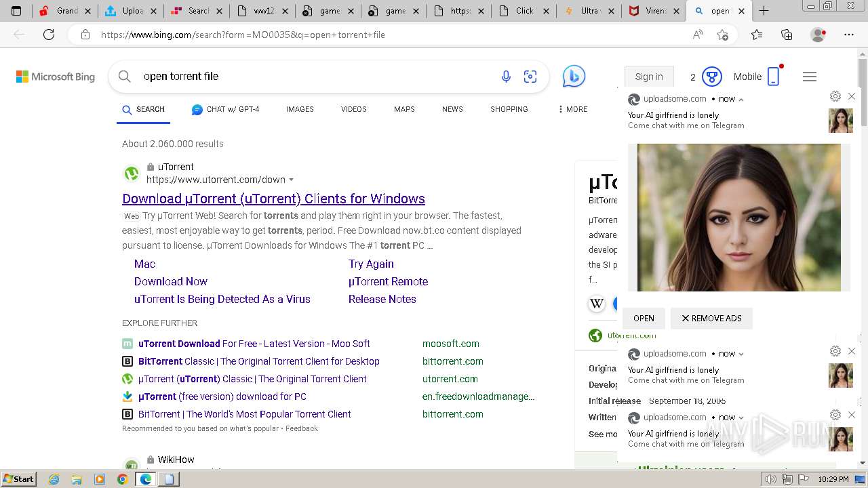The image size is (868, 488).
Task: Click REMOVE ADS button
Action: 711,318
